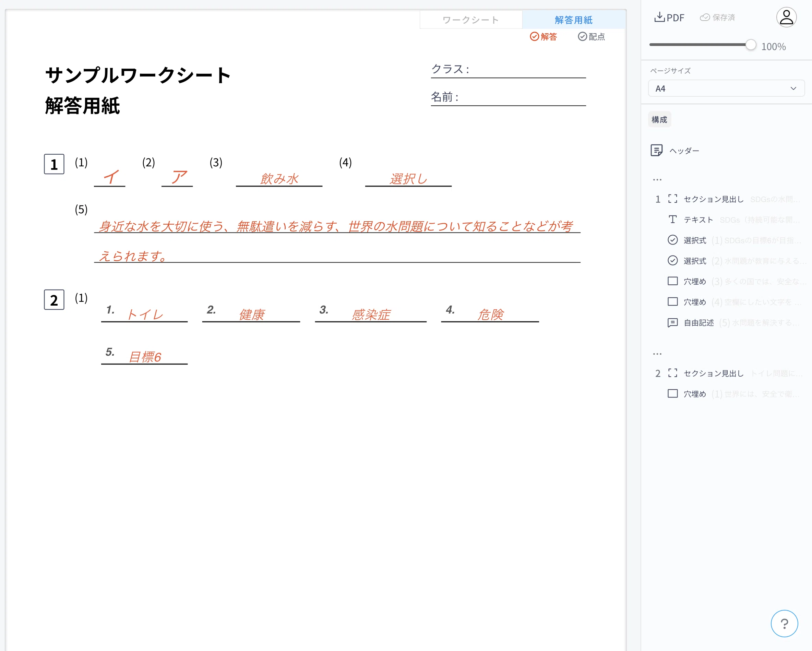Open the ellipsis menu above section 2
This screenshot has width=812, height=651.
point(657,354)
